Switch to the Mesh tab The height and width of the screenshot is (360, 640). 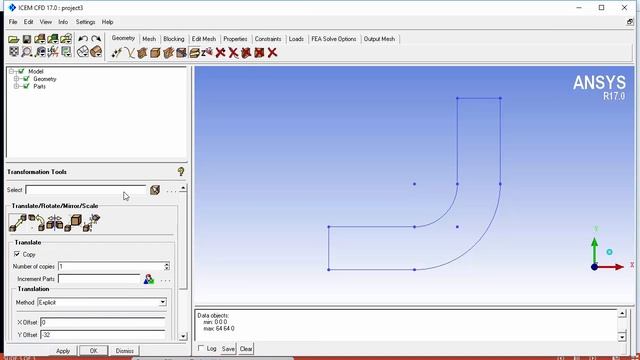(x=149, y=39)
